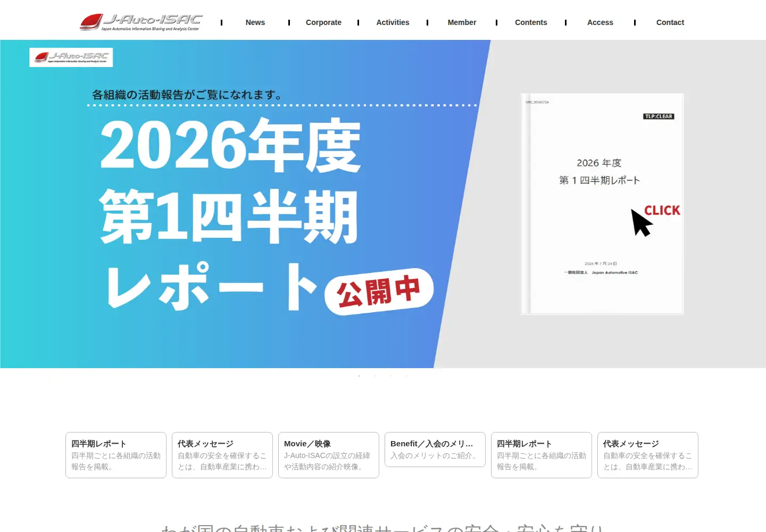The height and width of the screenshot is (532, 766).
Task: Navigate to the Access page
Action: click(x=600, y=22)
